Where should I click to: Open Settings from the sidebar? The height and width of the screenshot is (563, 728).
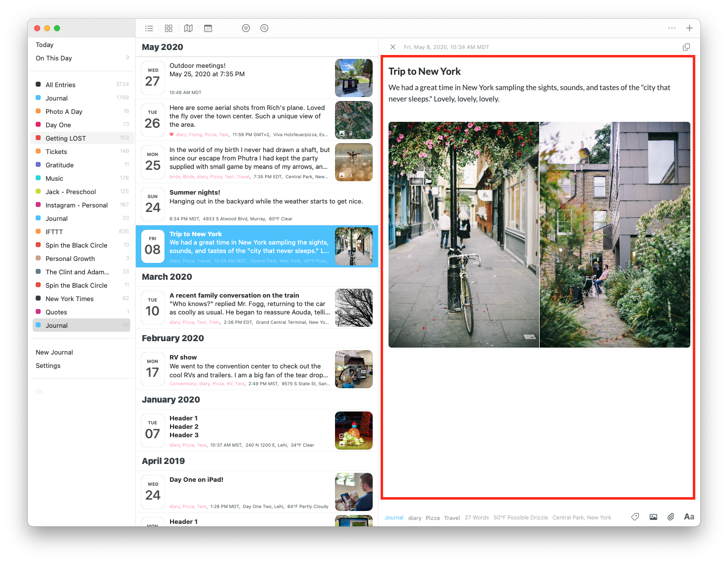click(48, 365)
